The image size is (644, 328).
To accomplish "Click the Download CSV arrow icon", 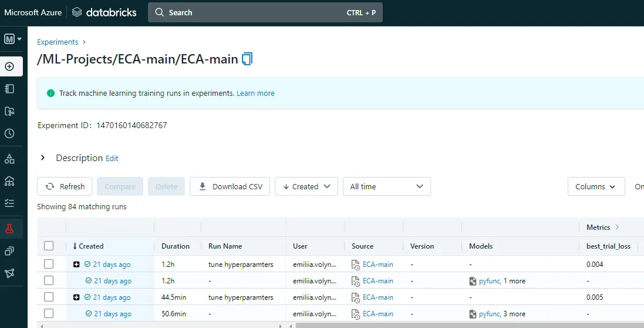I will (203, 186).
